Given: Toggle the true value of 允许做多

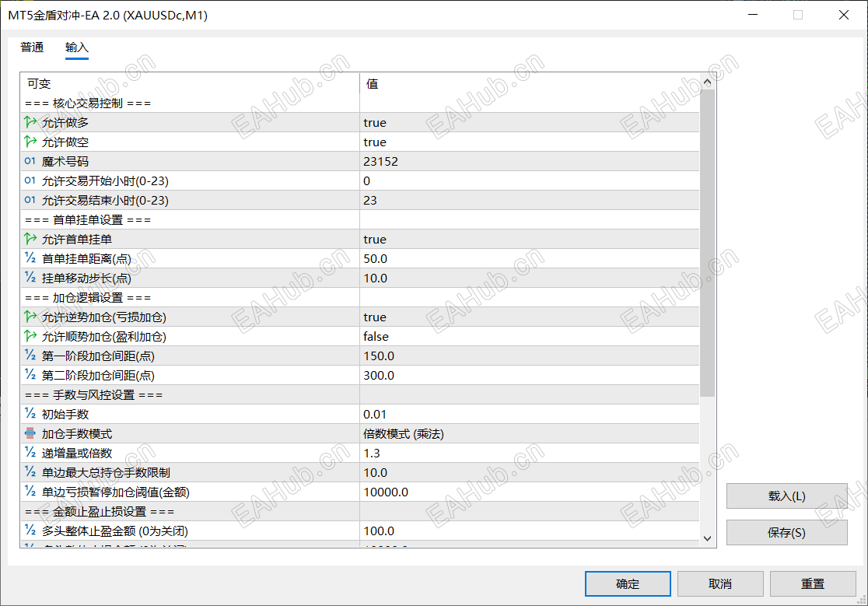Looking at the screenshot, I should coord(529,122).
